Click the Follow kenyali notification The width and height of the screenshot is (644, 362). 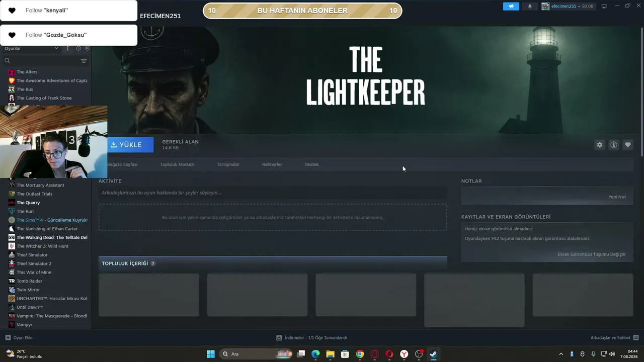pyautogui.click(x=68, y=11)
